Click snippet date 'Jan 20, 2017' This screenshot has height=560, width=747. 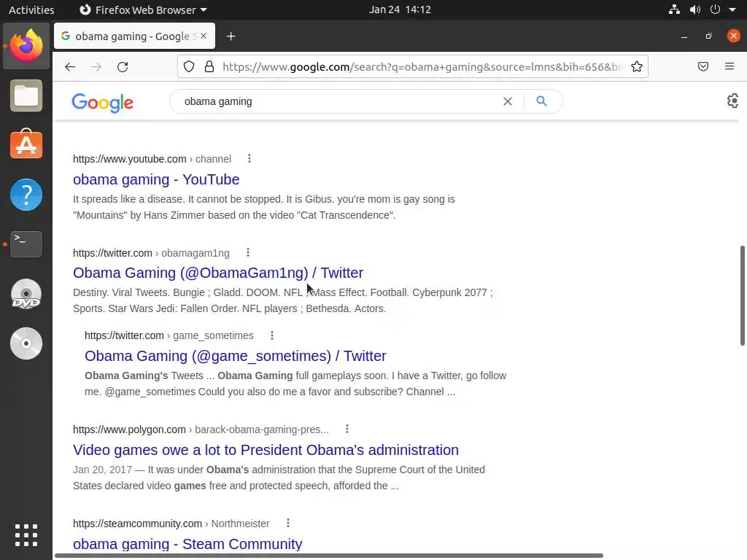[102, 470]
